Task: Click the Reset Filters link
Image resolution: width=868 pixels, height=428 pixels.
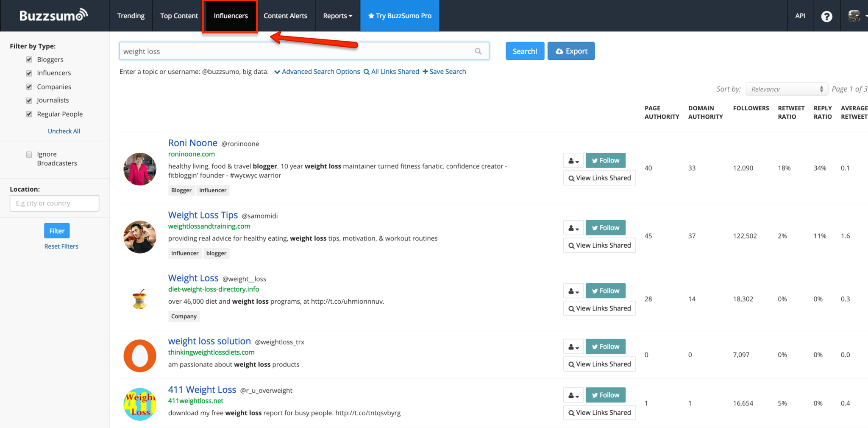Action: pos(61,246)
